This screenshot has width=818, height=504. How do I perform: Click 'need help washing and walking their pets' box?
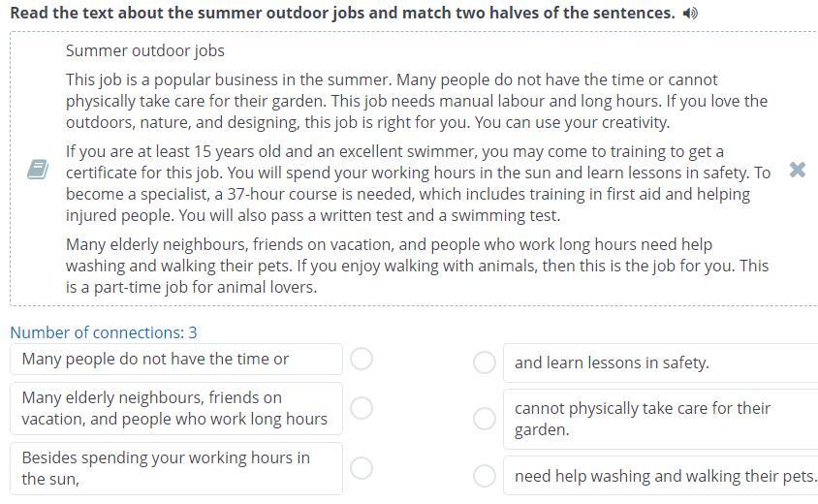(x=660, y=476)
